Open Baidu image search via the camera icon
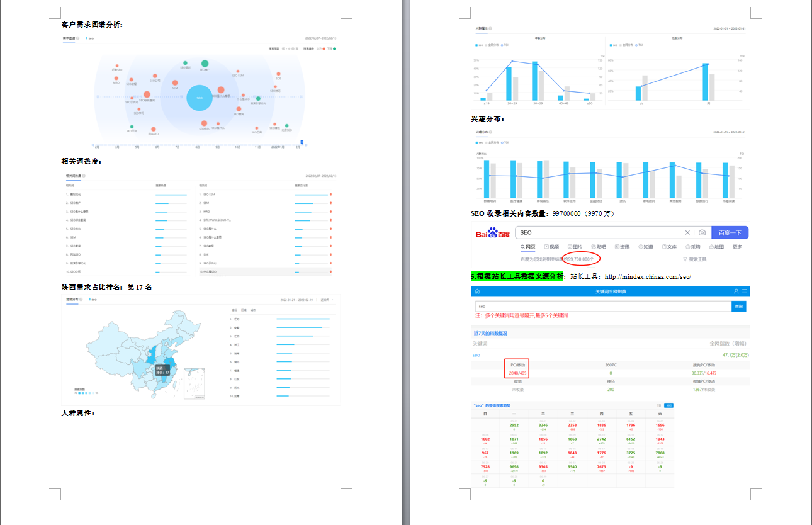Screen dimensions: 812x525 point(702,233)
